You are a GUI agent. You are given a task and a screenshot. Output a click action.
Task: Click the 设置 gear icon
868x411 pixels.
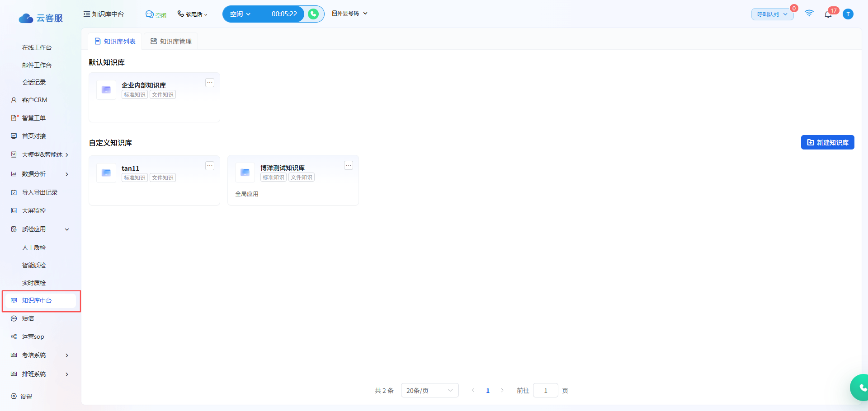tap(14, 396)
